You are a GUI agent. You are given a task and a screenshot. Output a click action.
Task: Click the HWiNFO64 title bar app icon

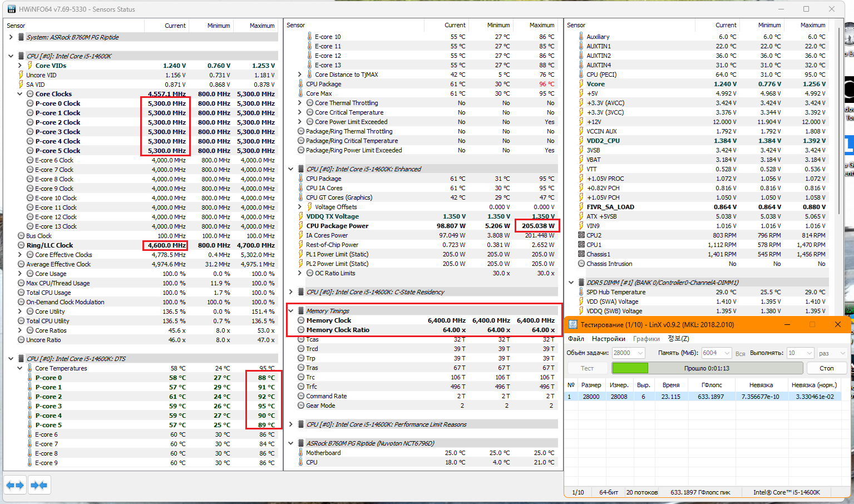coord(11,9)
